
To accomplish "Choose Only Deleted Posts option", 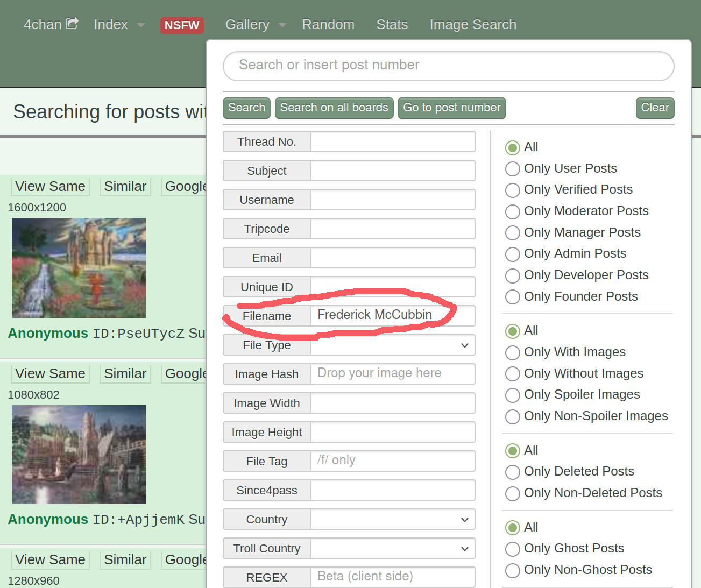I will click(x=513, y=472).
